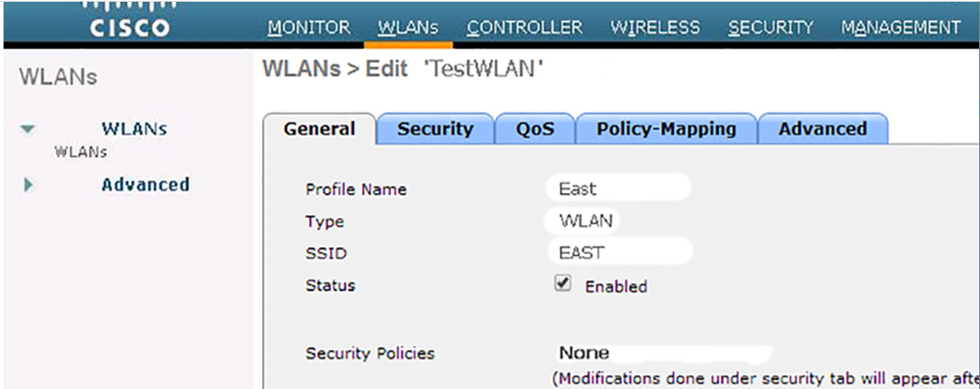
Task: Click the bold WLANs sidebar heading link
Action: pos(134,130)
